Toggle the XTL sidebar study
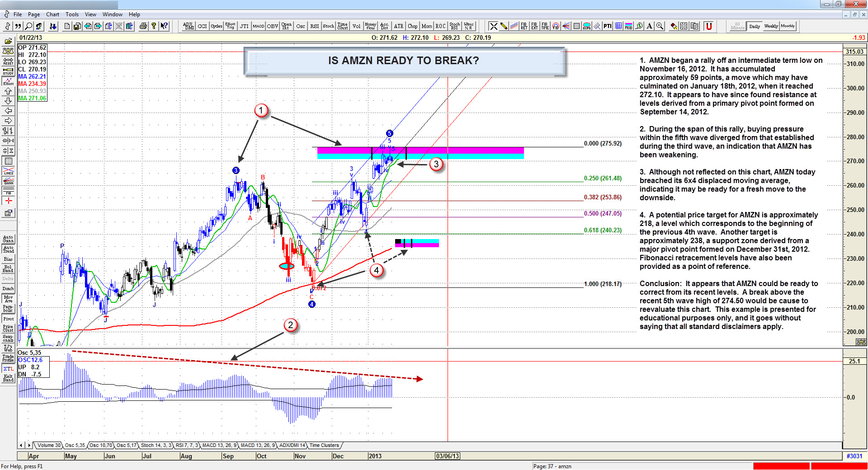 click(x=8, y=369)
